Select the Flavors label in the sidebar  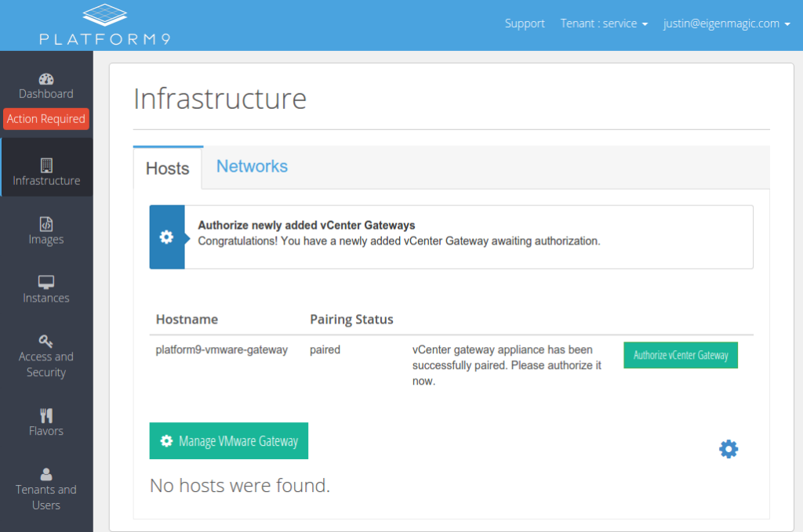point(46,431)
